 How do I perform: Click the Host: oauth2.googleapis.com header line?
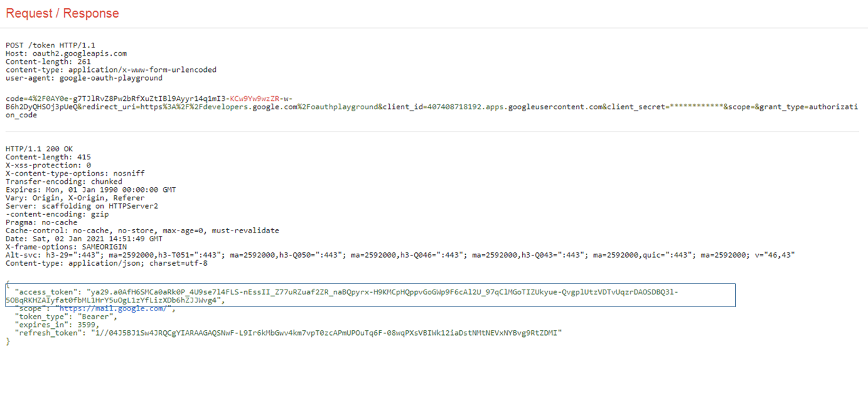(x=66, y=53)
